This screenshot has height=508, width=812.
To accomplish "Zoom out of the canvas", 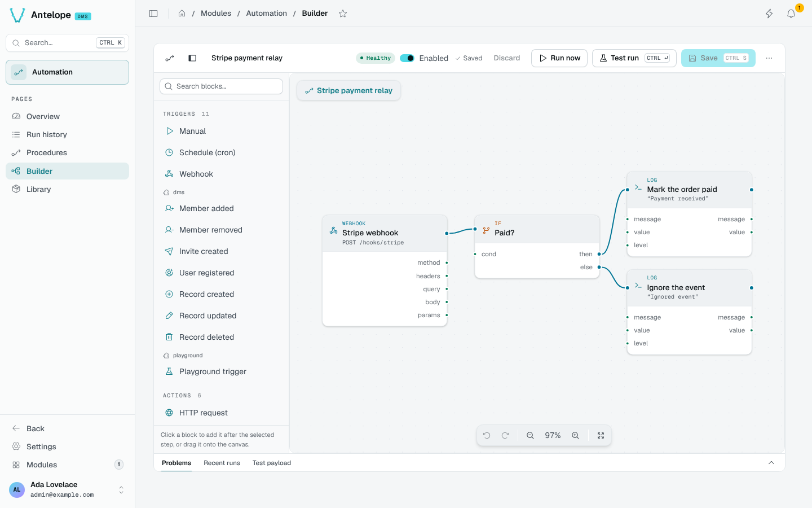I will [x=530, y=436].
